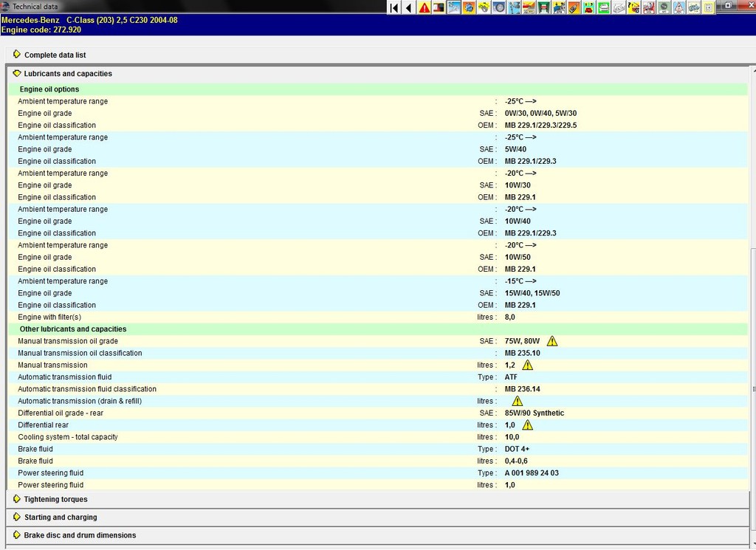Image resolution: width=756 pixels, height=550 pixels.
Task: Select the 10W/50 oil grade value
Action: pos(518,258)
